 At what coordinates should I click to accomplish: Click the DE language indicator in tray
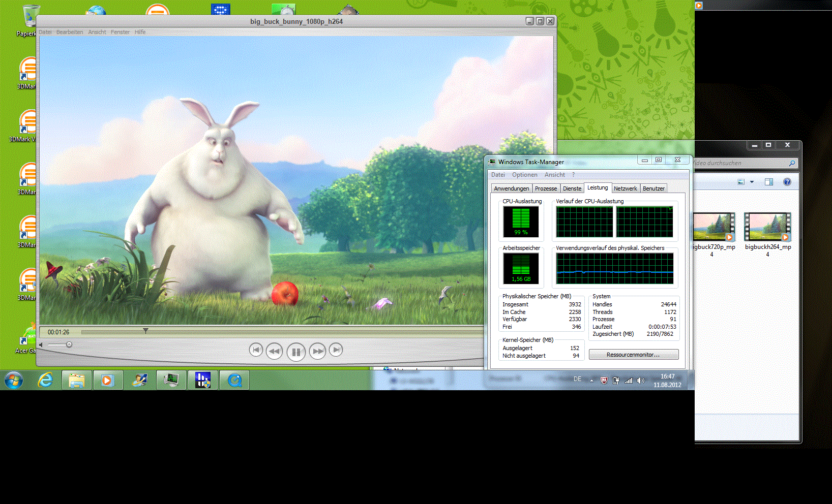click(578, 379)
